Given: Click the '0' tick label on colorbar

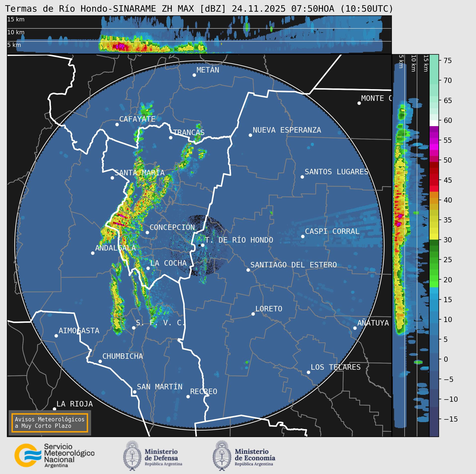Looking at the screenshot, I should tap(446, 359).
